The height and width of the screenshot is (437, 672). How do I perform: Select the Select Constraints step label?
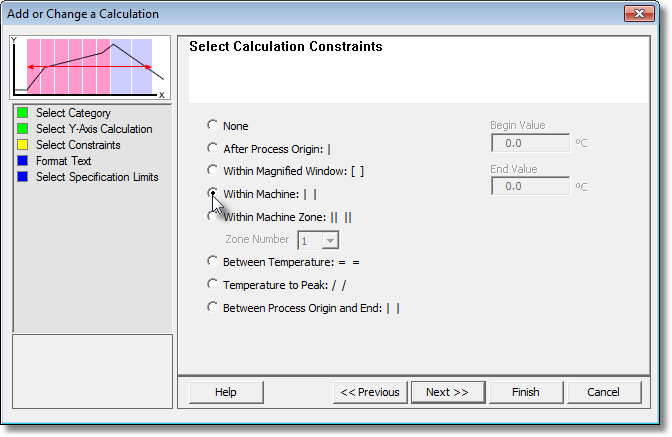coord(78,145)
